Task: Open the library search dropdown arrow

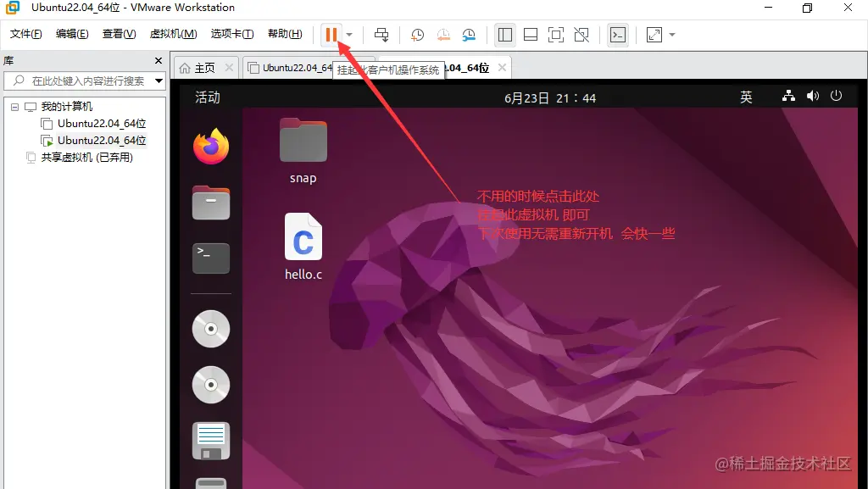Action: pos(159,81)
